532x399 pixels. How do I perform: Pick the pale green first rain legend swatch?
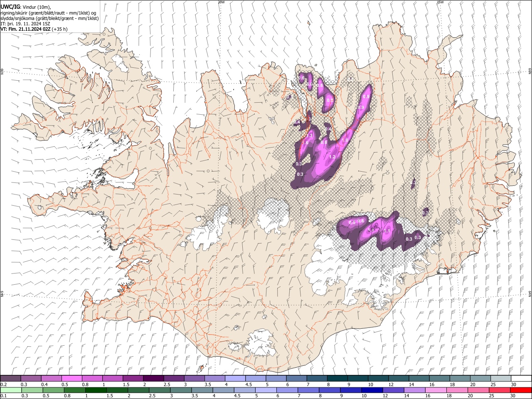[11, 390]
